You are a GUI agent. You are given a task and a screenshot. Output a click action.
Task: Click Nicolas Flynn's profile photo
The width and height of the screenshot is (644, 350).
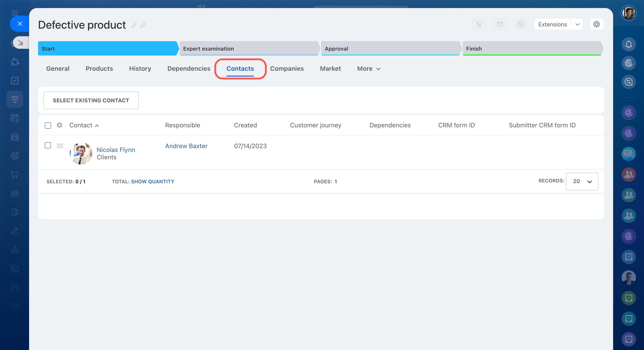tap(81, 153)
